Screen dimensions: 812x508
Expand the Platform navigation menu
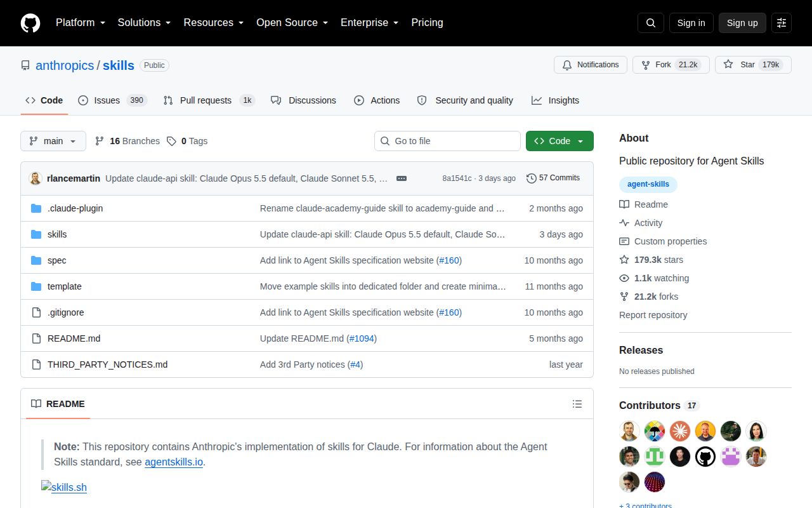click(81, 23)
